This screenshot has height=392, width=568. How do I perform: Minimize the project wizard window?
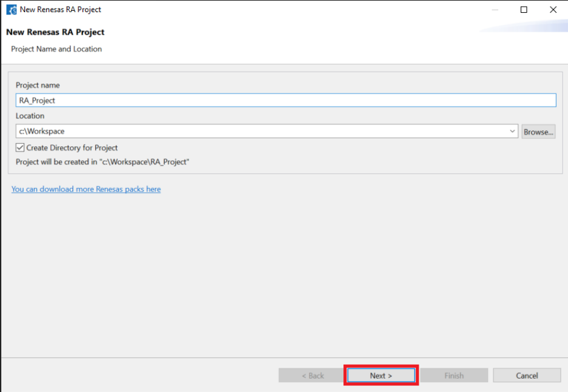tap(495, 10)
